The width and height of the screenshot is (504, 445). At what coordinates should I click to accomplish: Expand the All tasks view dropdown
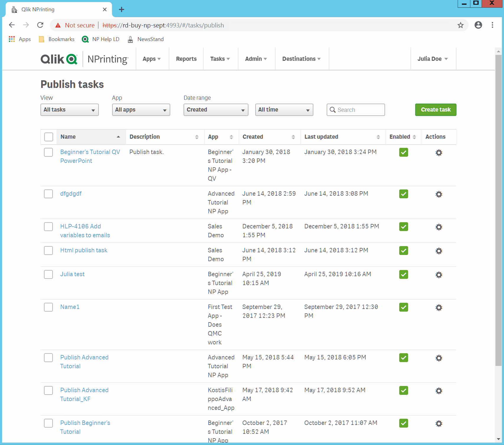pos(69,110)
